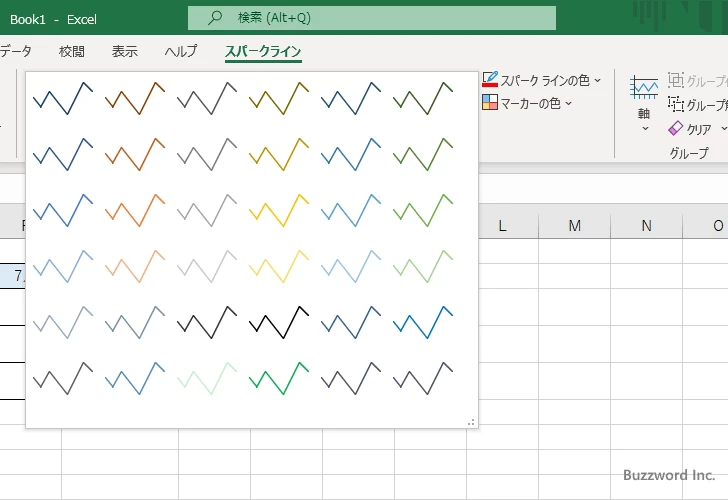
Task: Select the pale peach sparkline style in the fourth row
Action: pos(135,266)
